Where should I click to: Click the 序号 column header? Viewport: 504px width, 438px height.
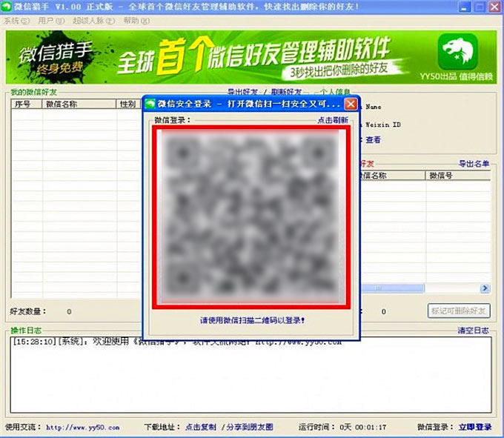[27, 104]
